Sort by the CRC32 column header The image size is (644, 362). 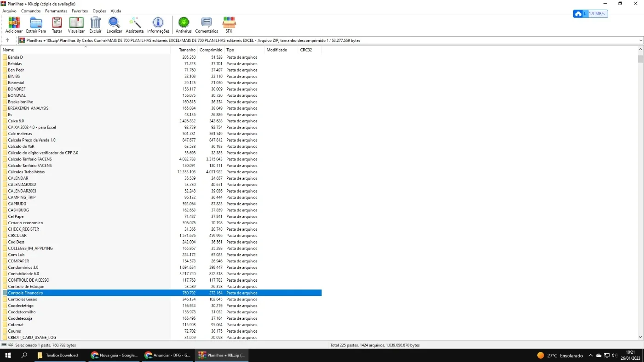click(310, 50)
